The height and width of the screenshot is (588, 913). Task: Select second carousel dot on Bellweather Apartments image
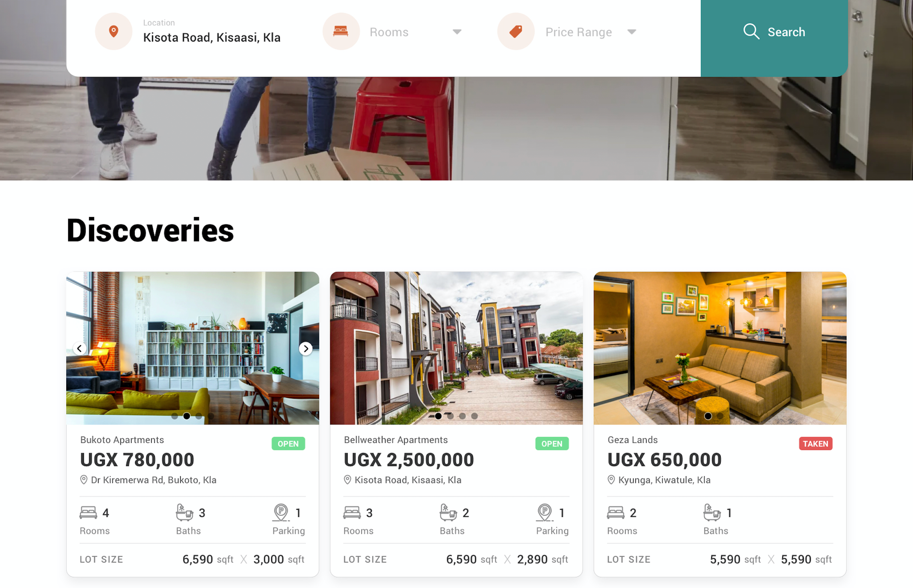(450, 416)
